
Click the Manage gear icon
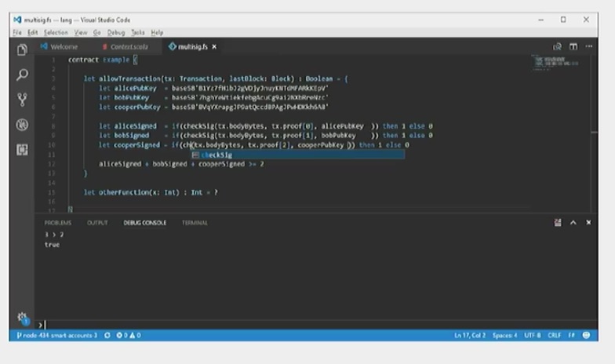pyautogui.click(x=22, y=318)
